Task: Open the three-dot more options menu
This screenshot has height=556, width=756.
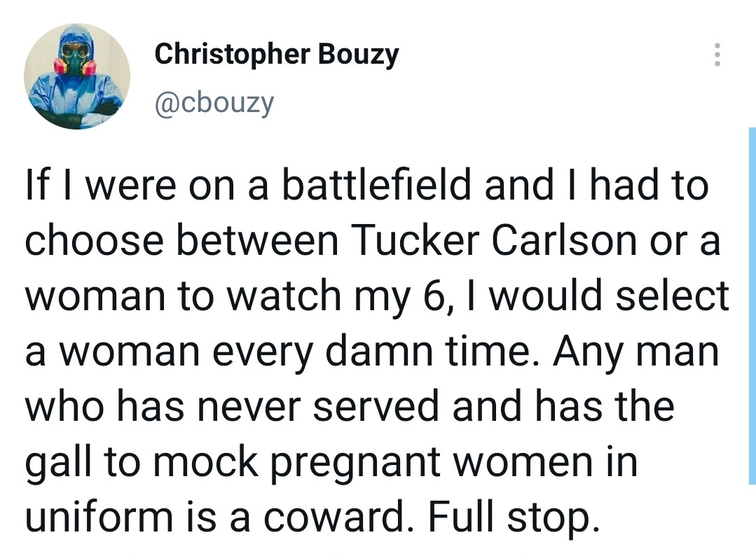Action: (717, 55)
